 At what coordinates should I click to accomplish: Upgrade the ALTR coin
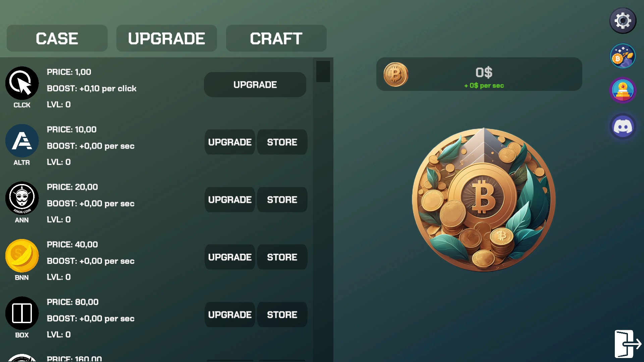[x=230, y=142]
